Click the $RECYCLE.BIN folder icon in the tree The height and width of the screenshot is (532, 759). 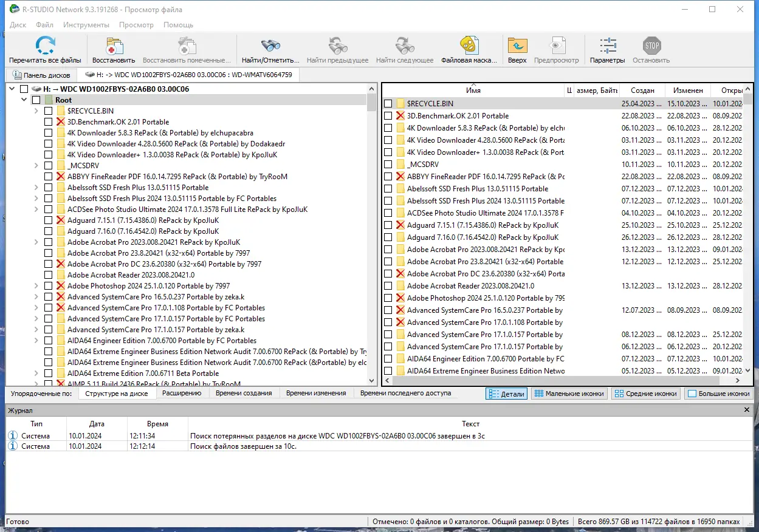click(x=60, y=111)
